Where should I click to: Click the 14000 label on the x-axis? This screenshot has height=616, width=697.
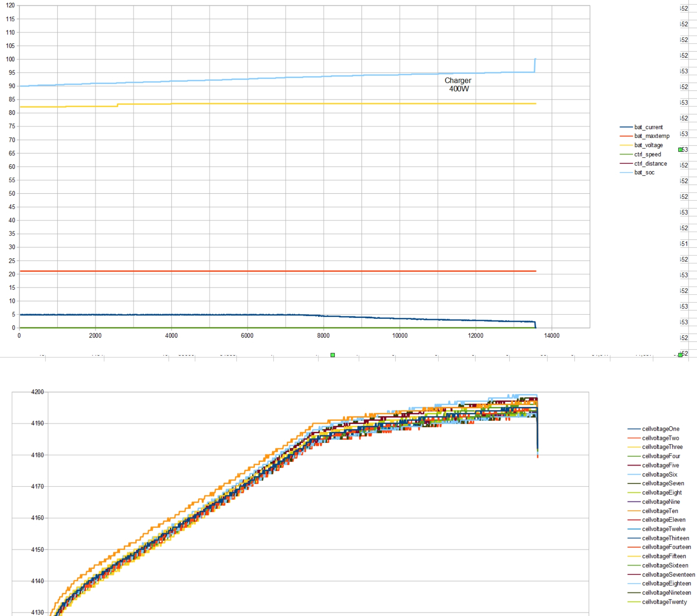551,335
